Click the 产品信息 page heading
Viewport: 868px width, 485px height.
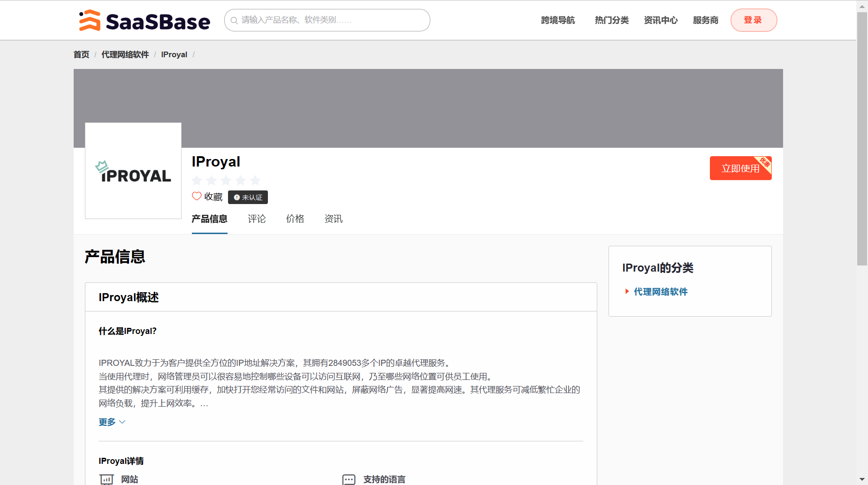coord(115,257)
